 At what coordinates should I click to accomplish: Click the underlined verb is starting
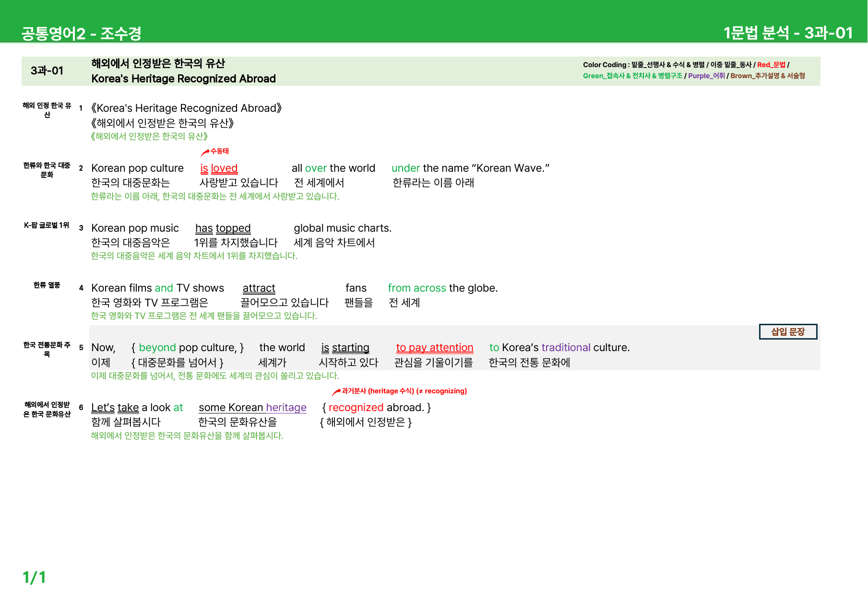[x=345, y=348]
